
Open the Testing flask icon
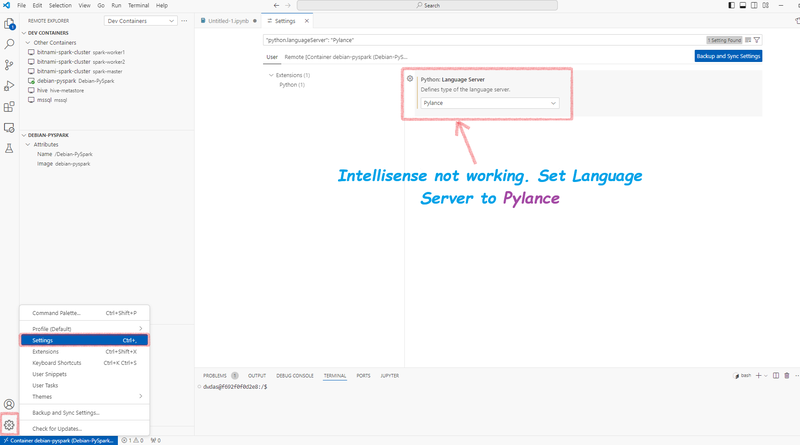pyautogui.click(x=9, y=148)
